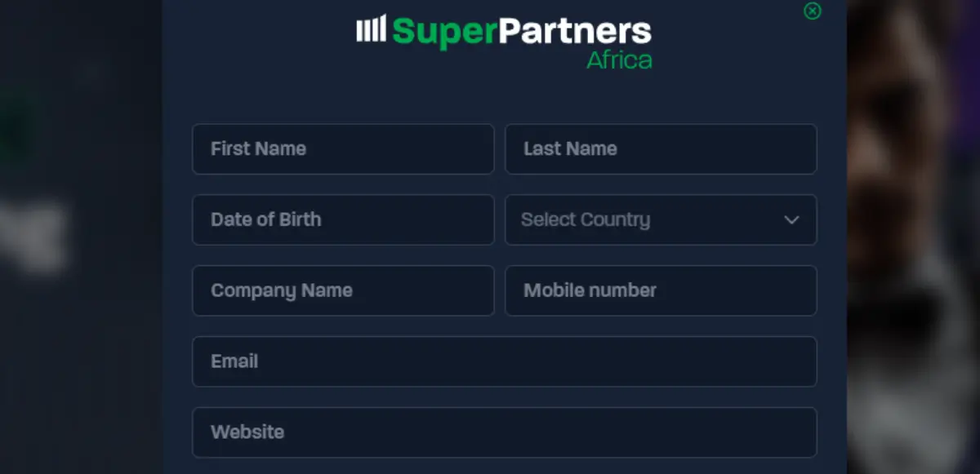980x474 pixels.
Task: Click the Select Country placeholder text
Action: click(x=585, y=219)
